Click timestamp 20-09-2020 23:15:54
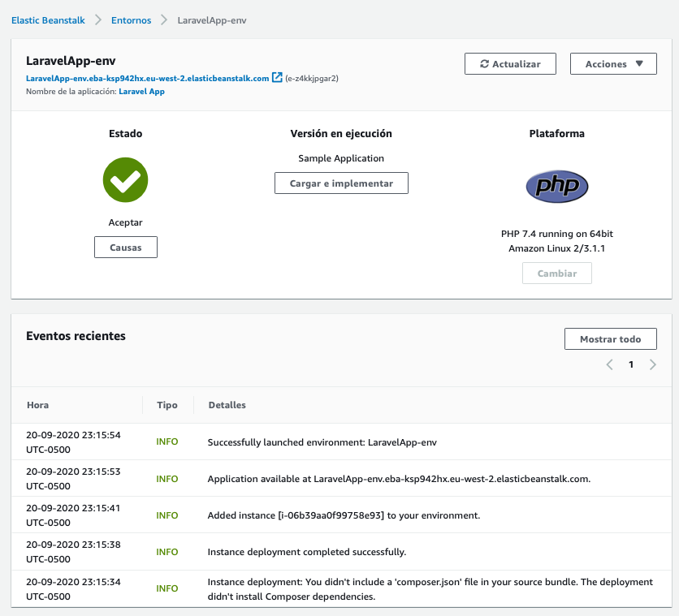 (x=73, y=442)
